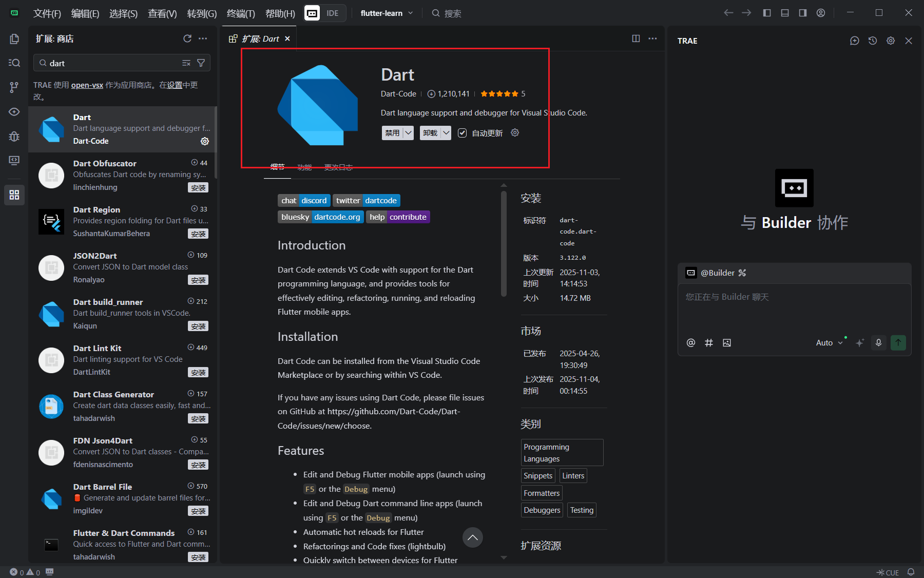Click the Programming Languages category tag

click(562, 453)
